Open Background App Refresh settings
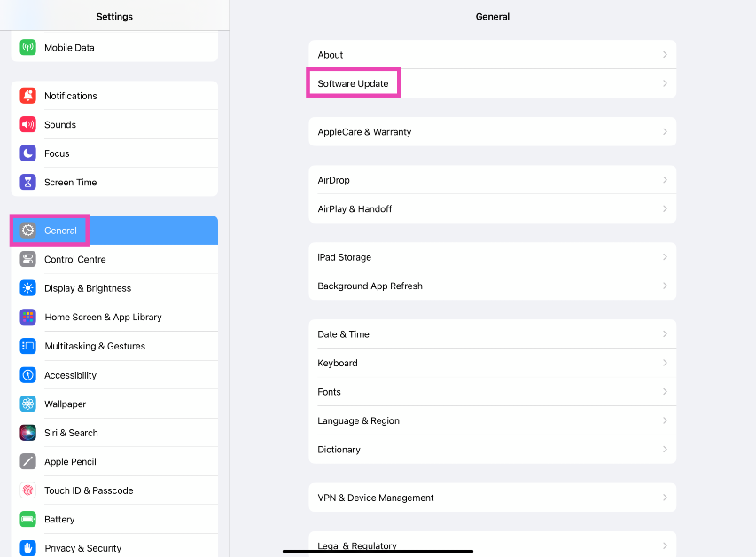Screen dimensions: 756x557 tap(370, 286)
